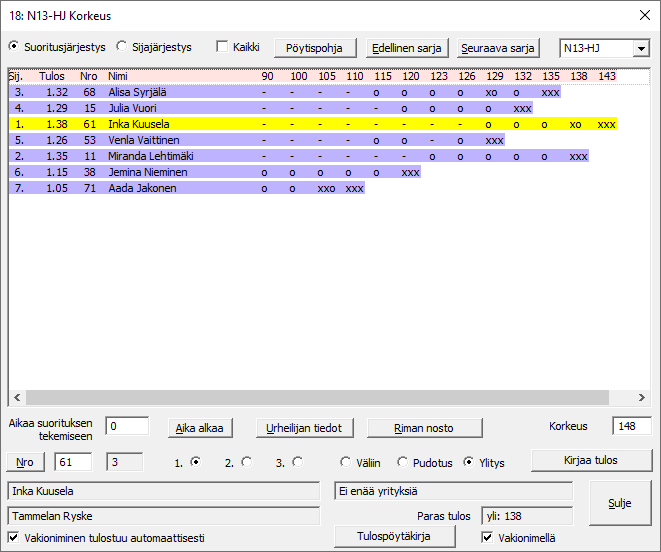Image resolution: width=661 pixels, height=552 pixels.
Task: Open the Tulospöytäkirja report
Action: (394, 537)
